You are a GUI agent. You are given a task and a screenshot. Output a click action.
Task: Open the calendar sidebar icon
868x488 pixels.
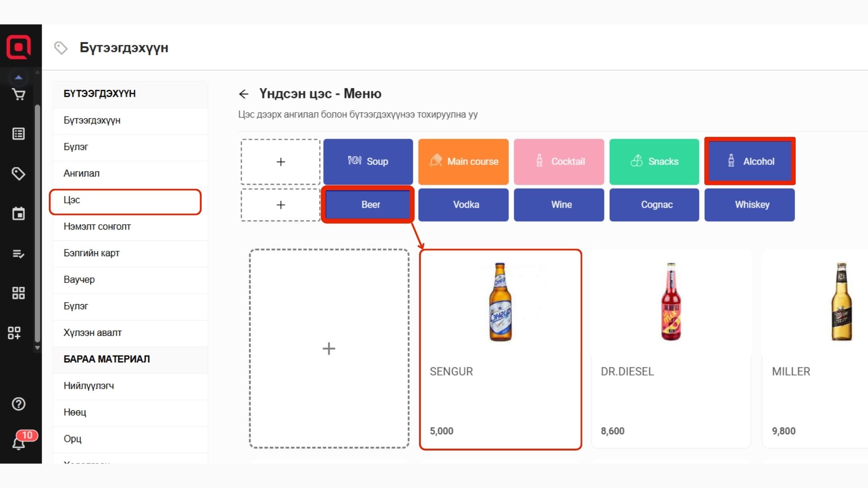click(x=19, y=214)
